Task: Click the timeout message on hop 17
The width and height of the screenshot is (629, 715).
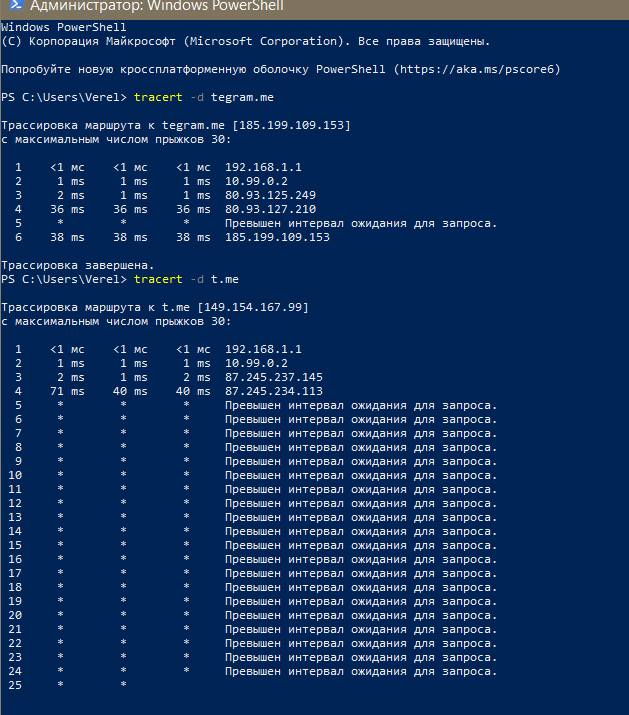Action: point(361,574)
